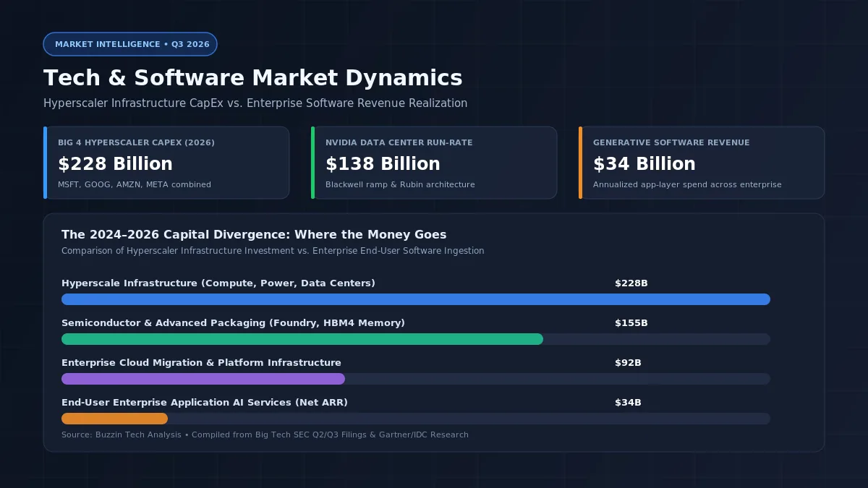This screenshot has height=488, width=868.
Task: Click the orange AI Services bar
Action: pyautogui.click(x=114, y=419)
